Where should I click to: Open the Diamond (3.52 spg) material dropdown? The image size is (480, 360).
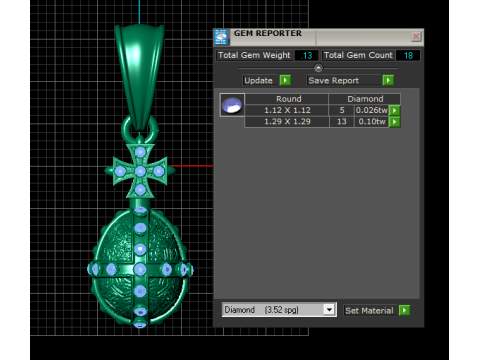coord(279,310)
